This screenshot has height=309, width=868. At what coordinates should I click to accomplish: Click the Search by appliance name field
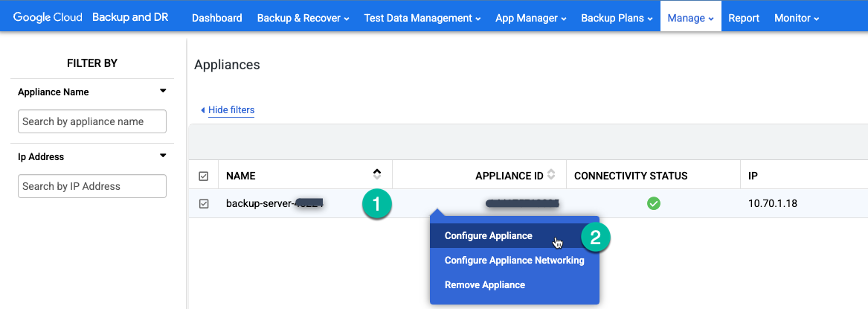tap(91, 121)
